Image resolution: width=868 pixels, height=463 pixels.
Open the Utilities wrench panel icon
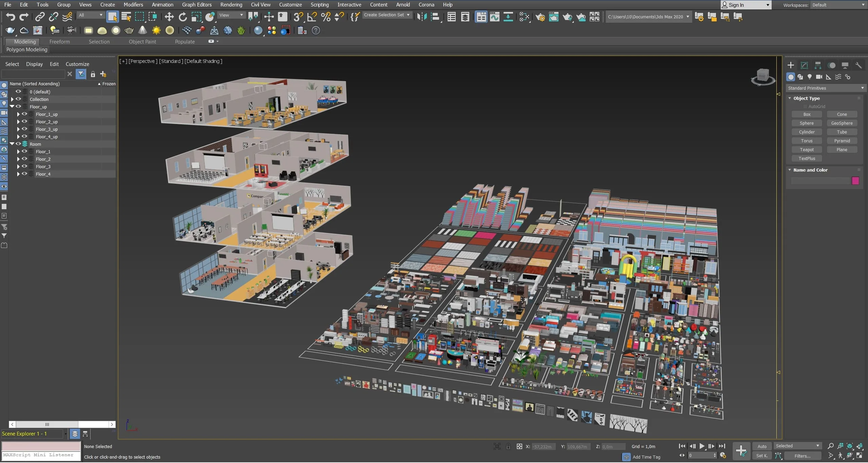click(858, 65)
